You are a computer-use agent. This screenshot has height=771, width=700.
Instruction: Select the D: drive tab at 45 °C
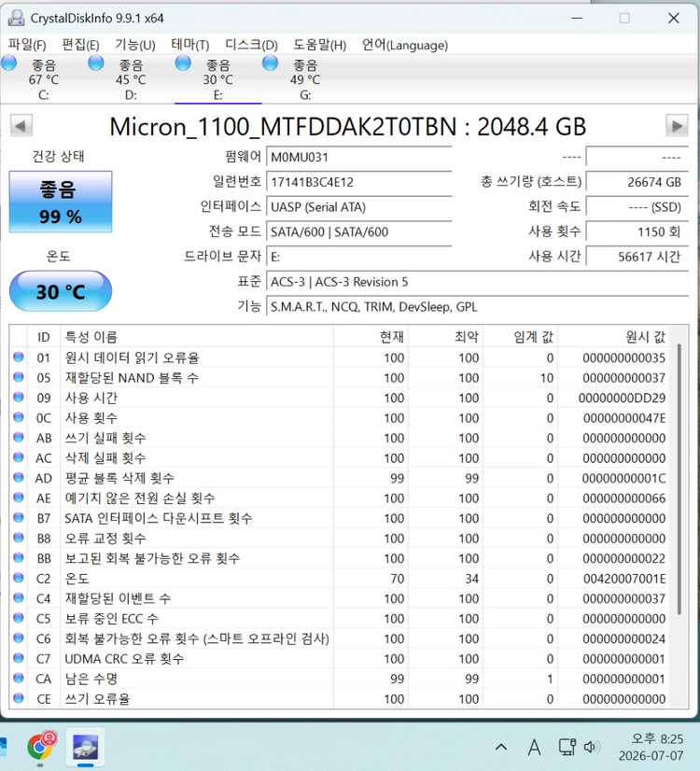131,78
